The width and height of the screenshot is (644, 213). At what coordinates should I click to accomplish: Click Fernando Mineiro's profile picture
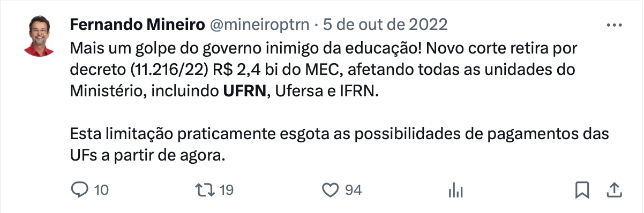tap(39, 36)
